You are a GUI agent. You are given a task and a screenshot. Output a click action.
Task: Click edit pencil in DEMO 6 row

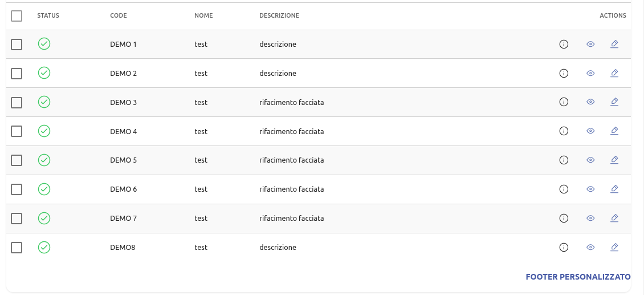[x=614, y=189]
